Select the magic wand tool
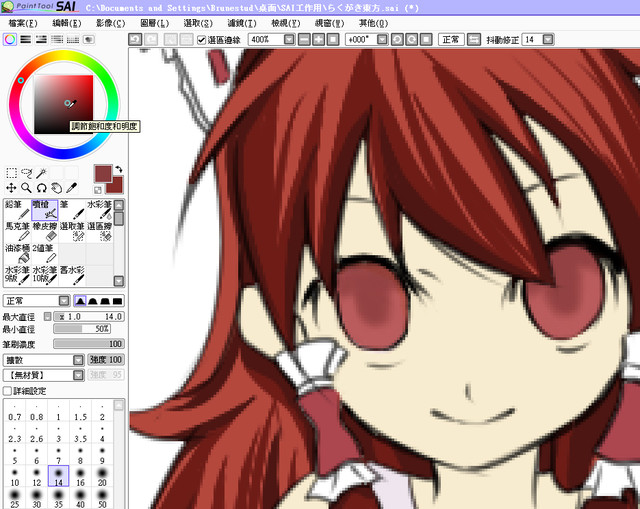Viewport: 640px width, 509px height. click(42, 172)
